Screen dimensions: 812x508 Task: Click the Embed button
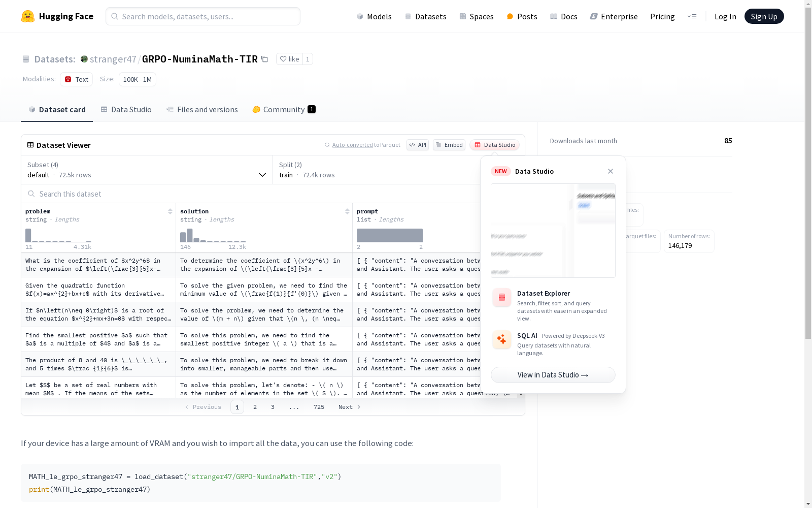point(449,145)
